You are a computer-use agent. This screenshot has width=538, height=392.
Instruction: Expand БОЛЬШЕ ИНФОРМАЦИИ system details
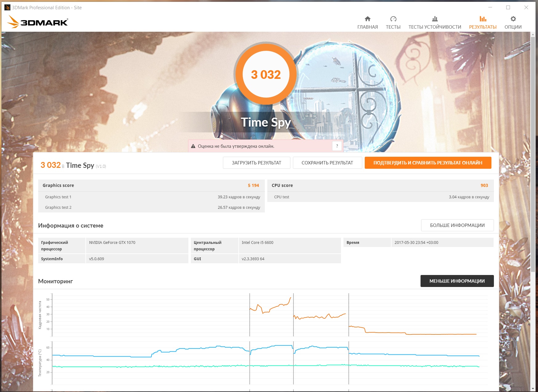click(457, 225)
